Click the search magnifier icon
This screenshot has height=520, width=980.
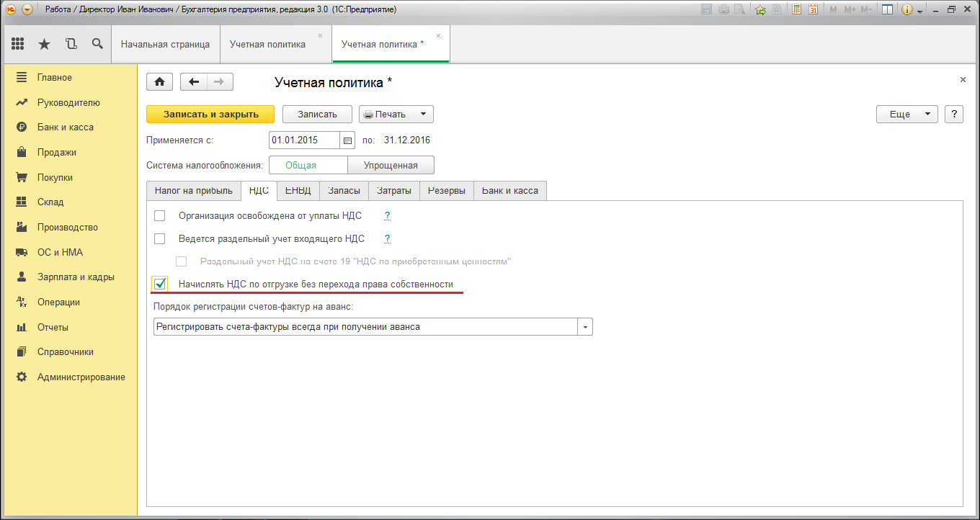(97, 44)
